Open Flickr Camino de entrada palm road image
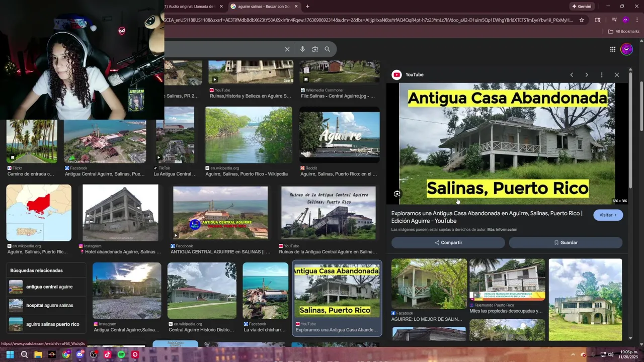The width and height of the screenshot is (644, 362). [x=32, y=142]
